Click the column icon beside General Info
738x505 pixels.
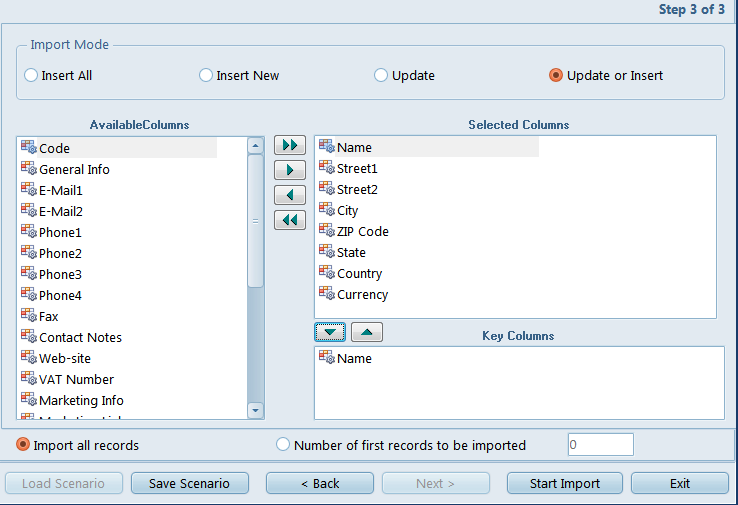pos(29,168)
